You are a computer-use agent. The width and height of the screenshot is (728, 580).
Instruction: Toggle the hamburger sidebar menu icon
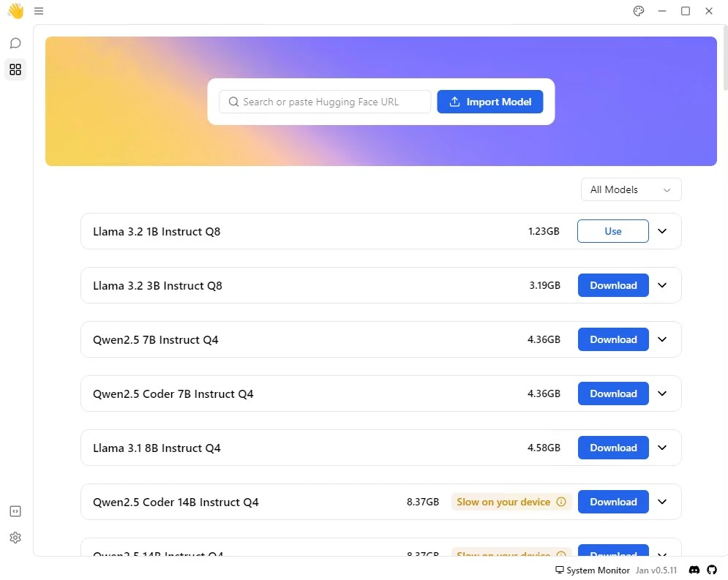tap(39, 11)
